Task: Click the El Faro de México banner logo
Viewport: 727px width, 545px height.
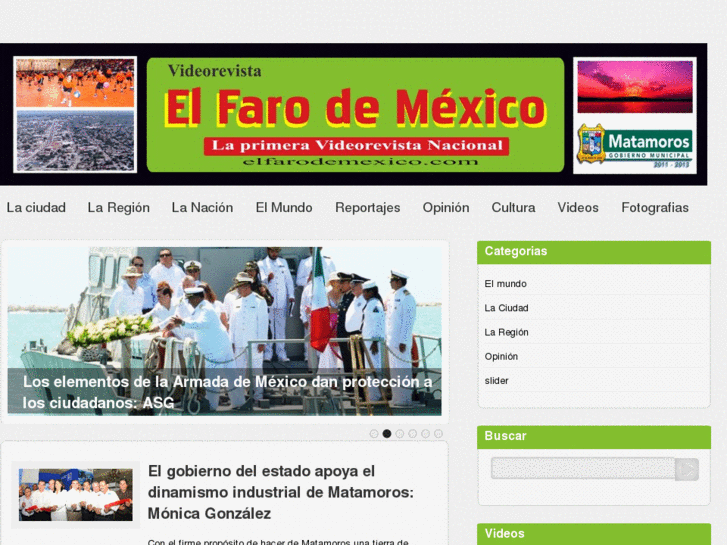Action: (356, 115)
